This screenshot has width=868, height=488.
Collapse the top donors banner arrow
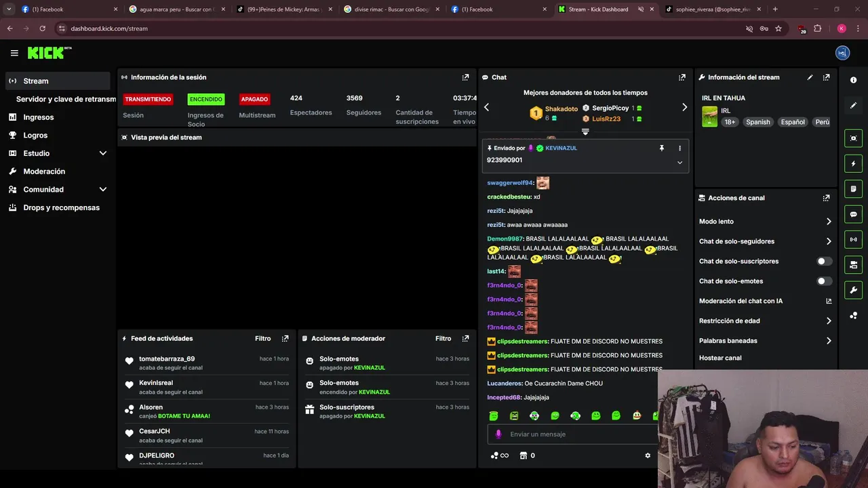585,132
